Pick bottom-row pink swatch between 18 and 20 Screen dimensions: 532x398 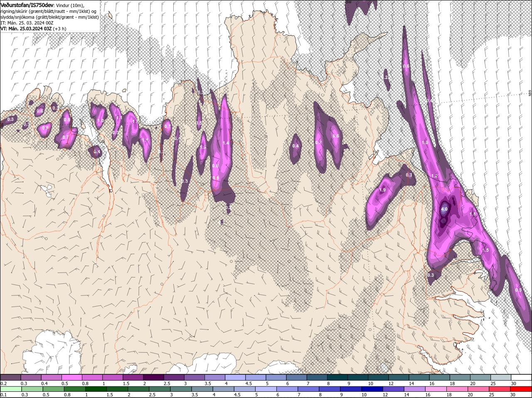click(x=458, y=389)
